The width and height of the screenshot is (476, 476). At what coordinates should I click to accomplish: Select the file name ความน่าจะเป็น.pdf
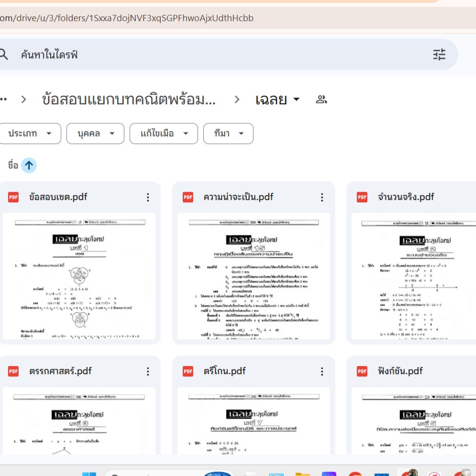238,197
